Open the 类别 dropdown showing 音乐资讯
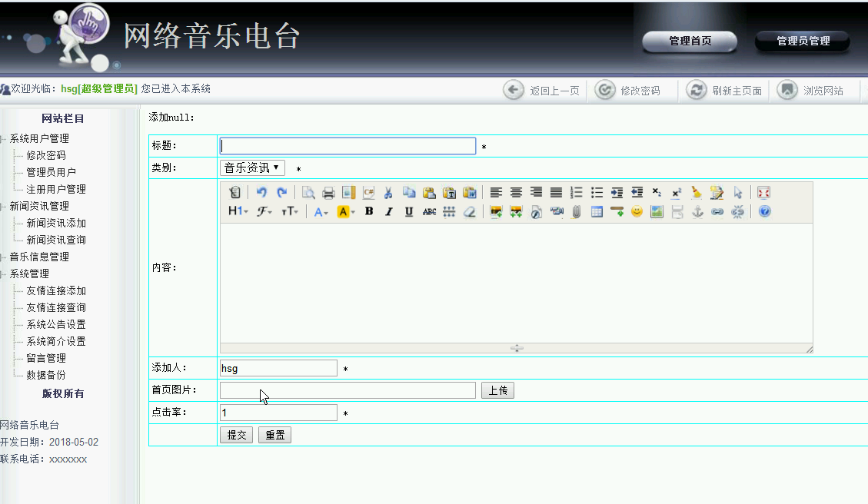The height and width of the screenshot is (504, 868). coord(252,167)
